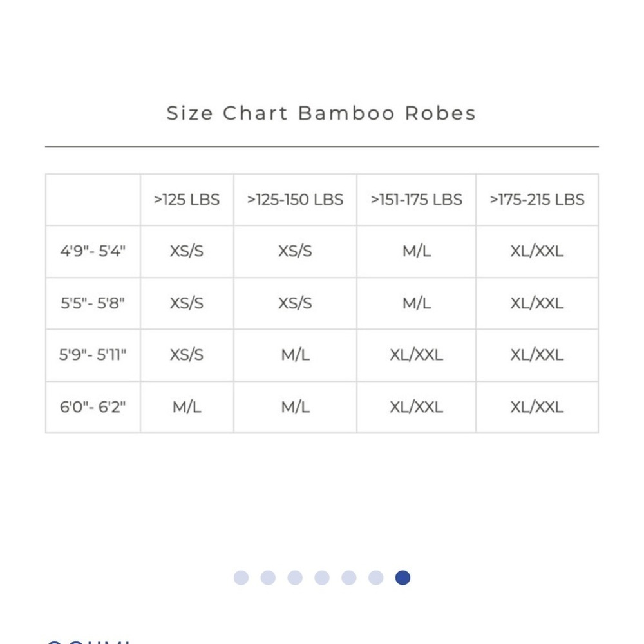Select the >125 LBS column header
The image size is (644, 644).
[187, 200]
